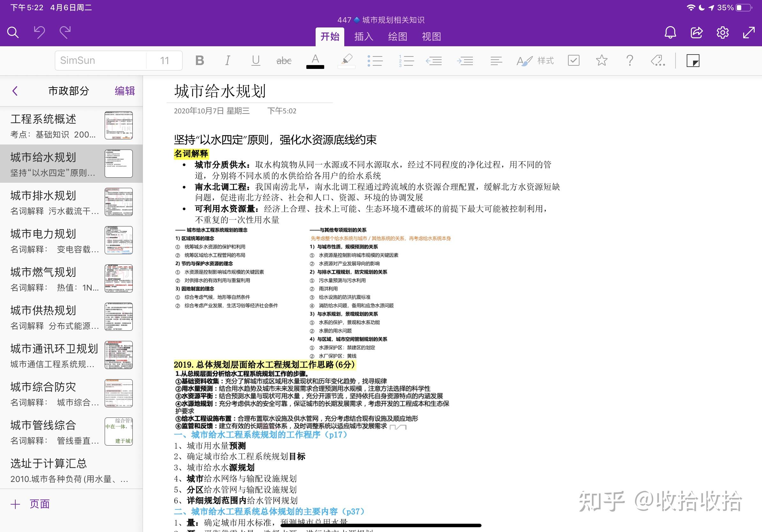Enter full screen with expand arrows icon
This screenshot has width=762, height=532.
pyautogui.click(x=749, y=33)
